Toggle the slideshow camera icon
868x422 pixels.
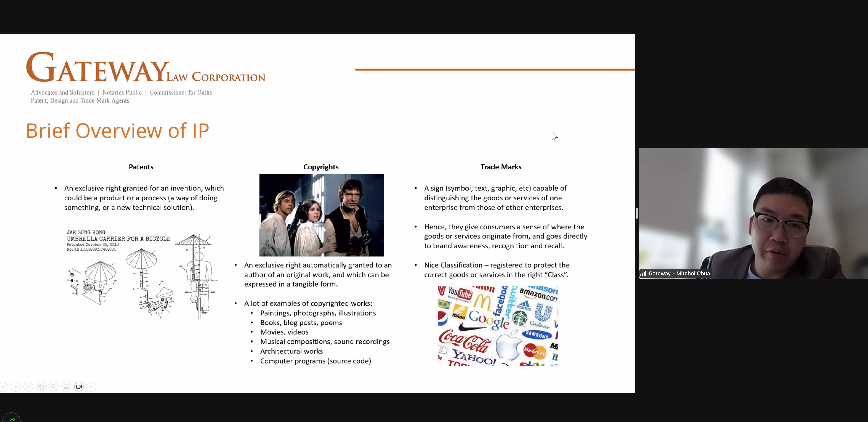pyautogui.click(x=79, y=387)
